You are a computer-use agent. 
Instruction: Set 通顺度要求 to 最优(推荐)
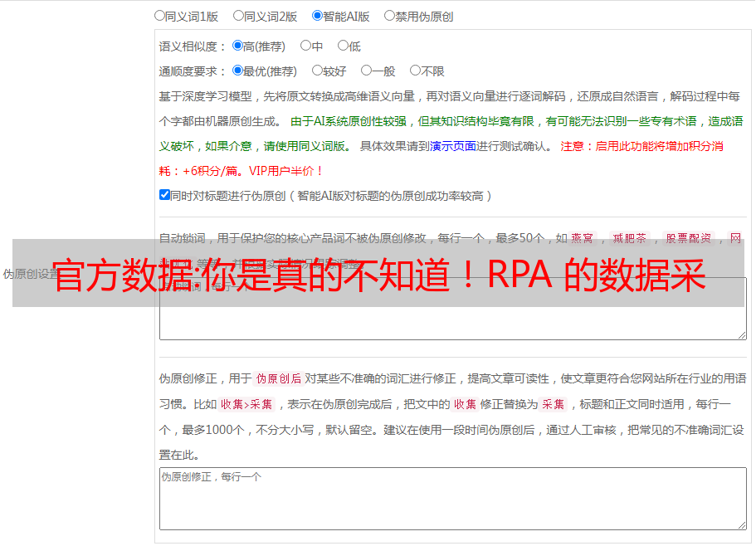238,71
